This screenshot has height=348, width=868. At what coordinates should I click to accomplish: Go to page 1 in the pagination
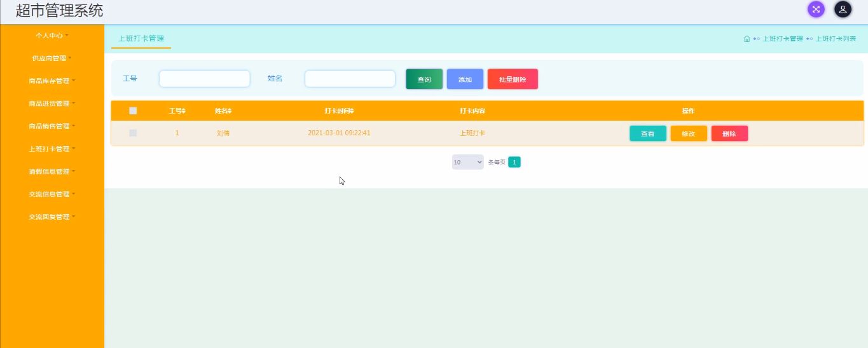click(x=514, y=163)
